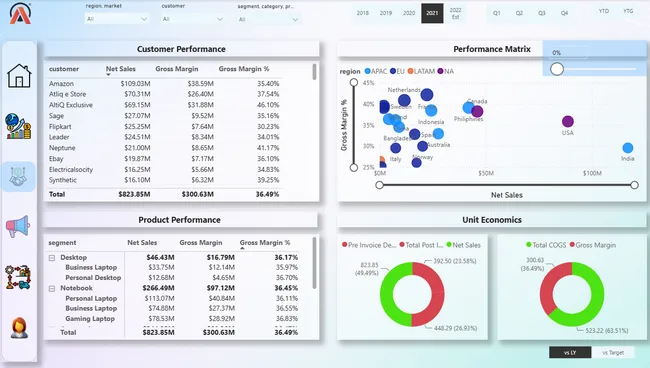
Task: Sort by Product Performance Gross Margin % header
Action: [x=265, y=242]
